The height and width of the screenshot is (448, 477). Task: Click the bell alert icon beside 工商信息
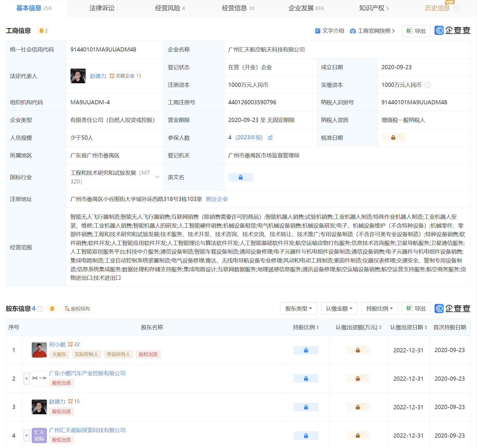click(41, 31)
